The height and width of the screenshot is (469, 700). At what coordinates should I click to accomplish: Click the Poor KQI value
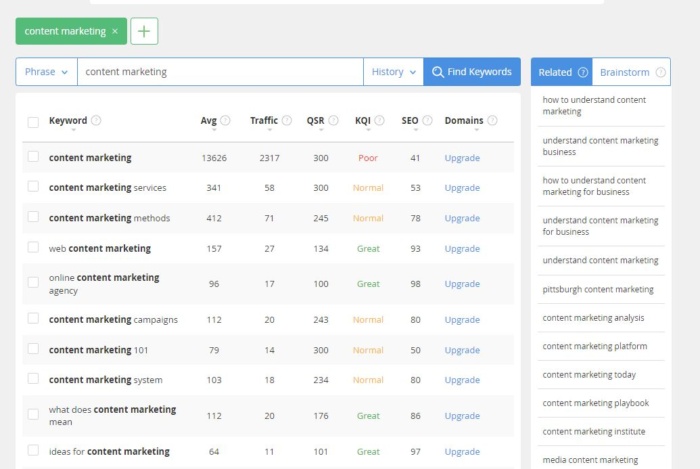tap(368, 158)
